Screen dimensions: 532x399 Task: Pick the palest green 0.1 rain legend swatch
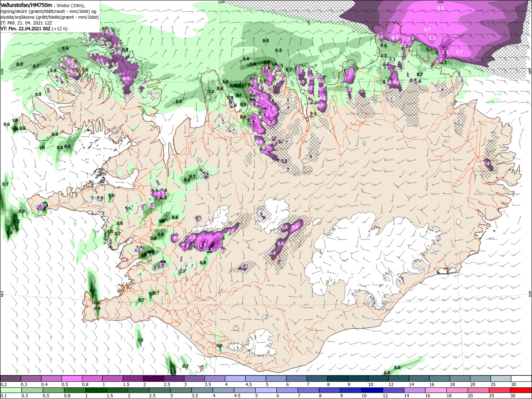(10, 390)
